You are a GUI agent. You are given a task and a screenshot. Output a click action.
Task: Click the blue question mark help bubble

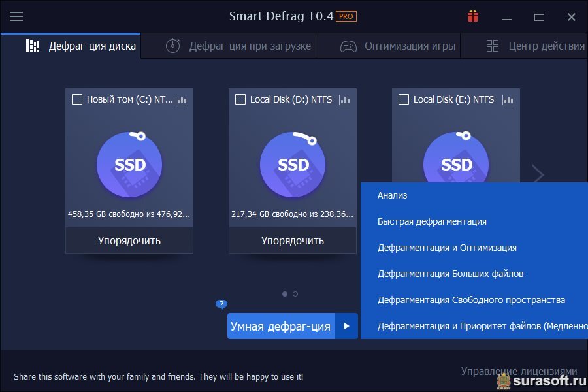221,304
